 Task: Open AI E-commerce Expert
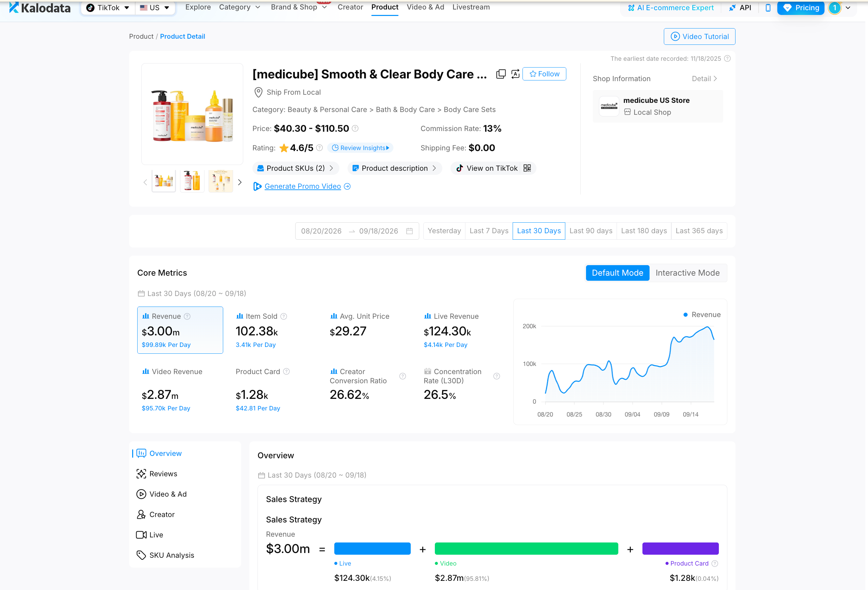[x=671, y=8]
